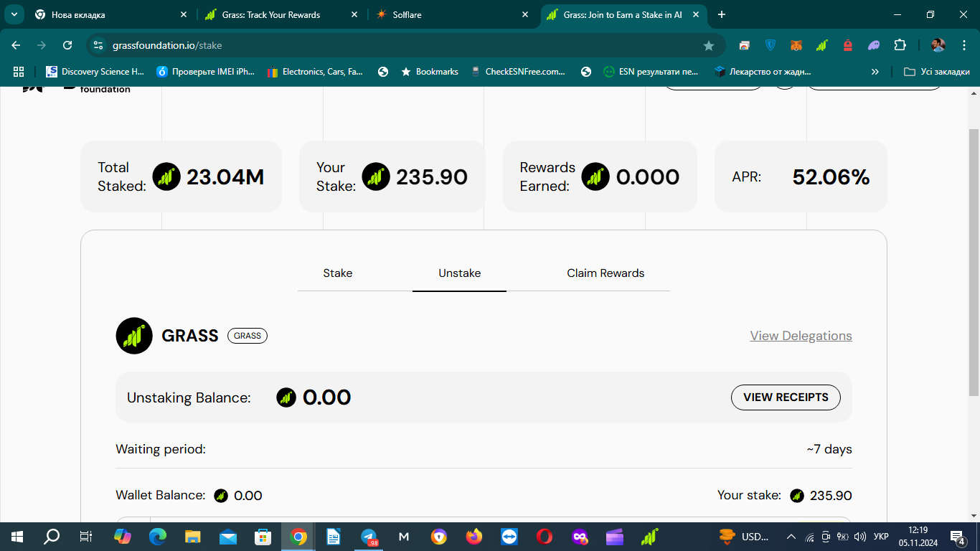This screenshot has width=980, height=551.
Task: Open the Extensions puzzle piece menu
Action: click(x=900, y=45)
